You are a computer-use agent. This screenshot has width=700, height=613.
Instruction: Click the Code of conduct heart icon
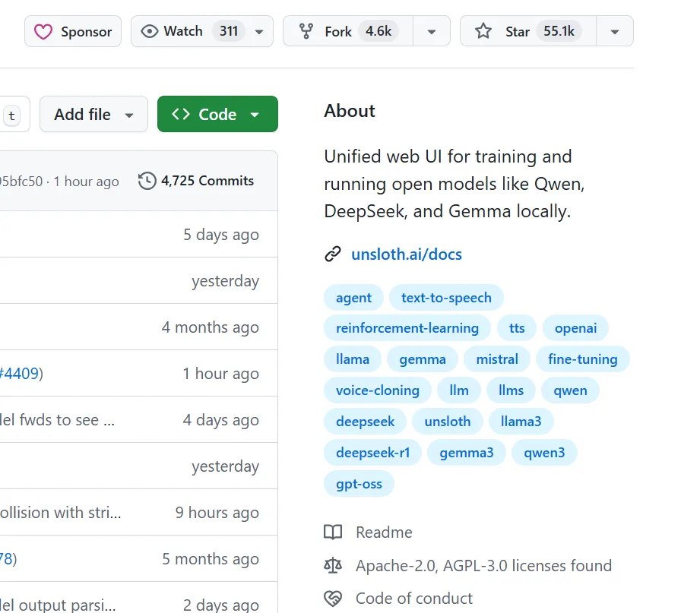[x=333, y=599]
